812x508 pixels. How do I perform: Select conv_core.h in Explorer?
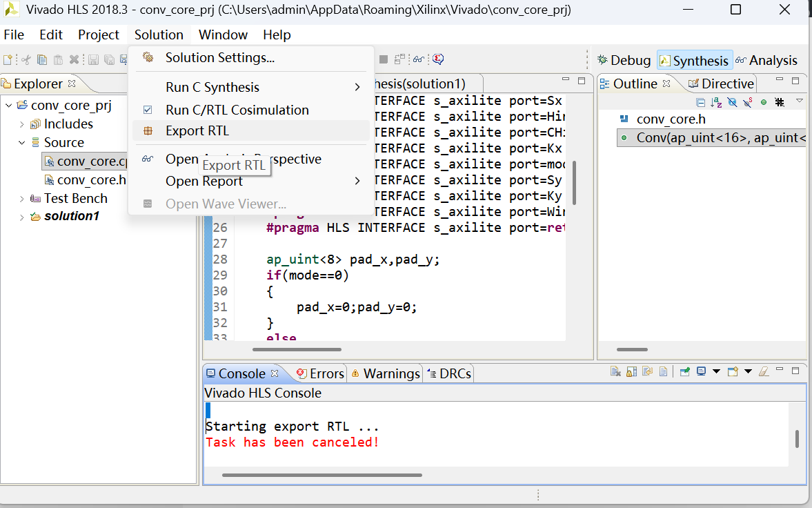(85, 180)
